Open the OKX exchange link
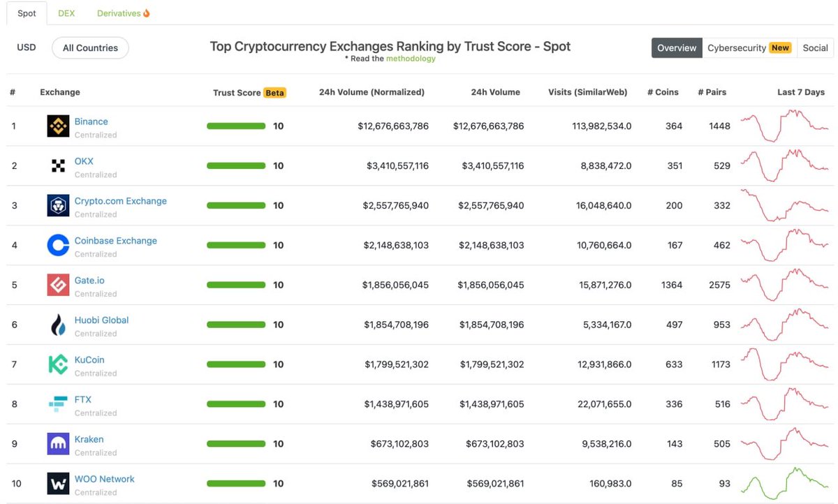Viewport: 838px width, 504px height. (84, 161)
